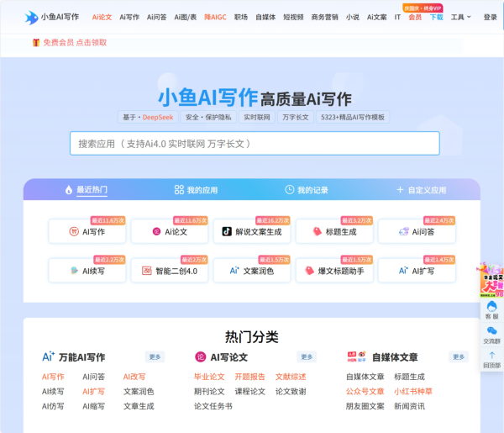
Task: Open the 标题生成 tool card
Action: pyautogui.click(x=334, y=231)
